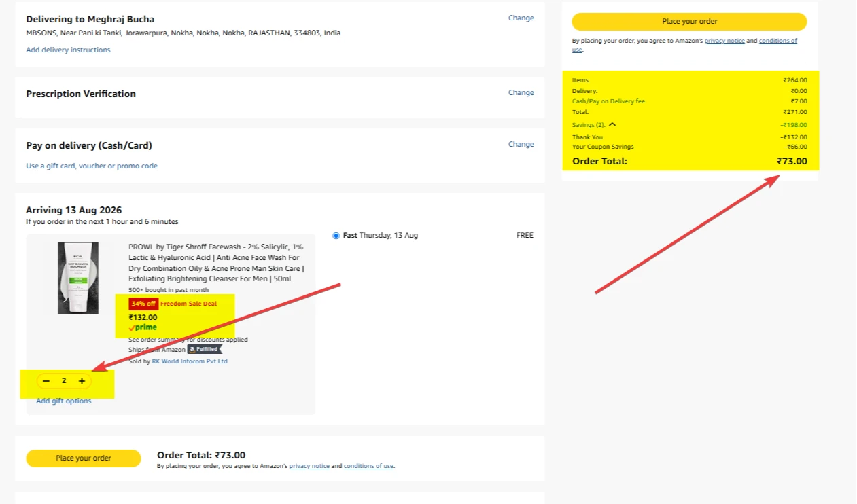The width and height of the screenshot is (857, 504).
Task: Open privacy notice link in summary panel
Action: [724, 41]
